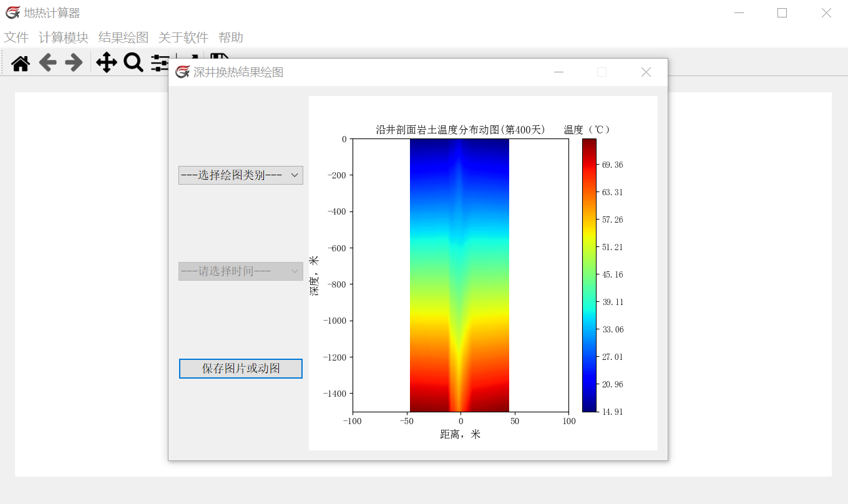Click the x-axis tick 50
The height and width of the screenshot is (504, 848).
[515, 422]
